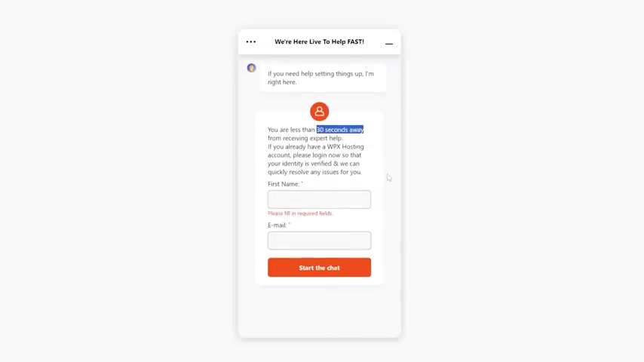
Task: Click the "from receiving expert help" line
Action: (305, 138)
